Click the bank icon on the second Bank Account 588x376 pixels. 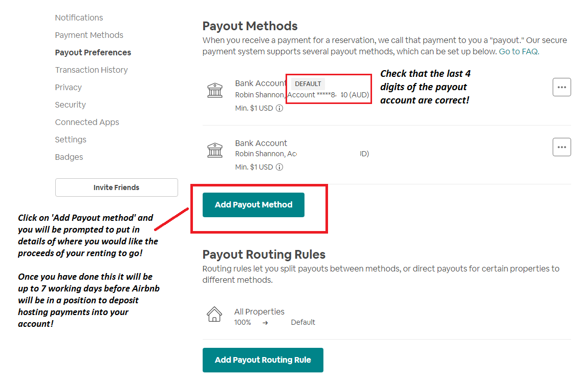[x=215, y=150]
